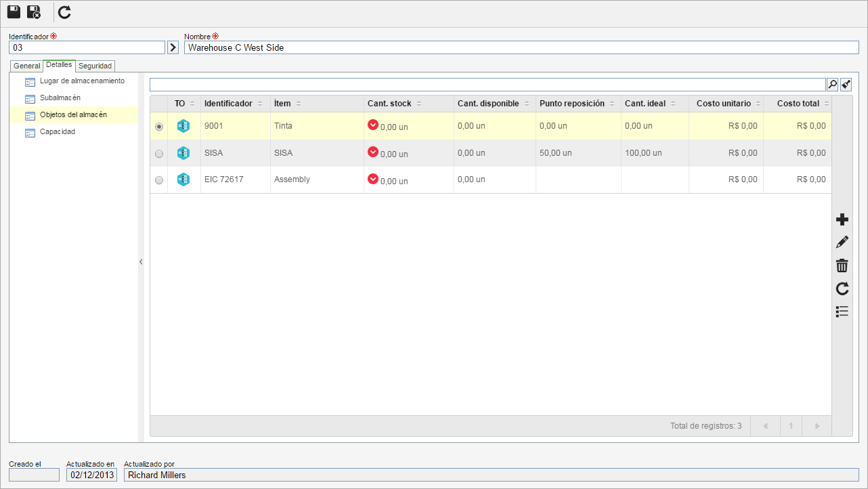Sort by Cant. ideal column
Viewport: 868px width, 489px height.
coord(655,104)
